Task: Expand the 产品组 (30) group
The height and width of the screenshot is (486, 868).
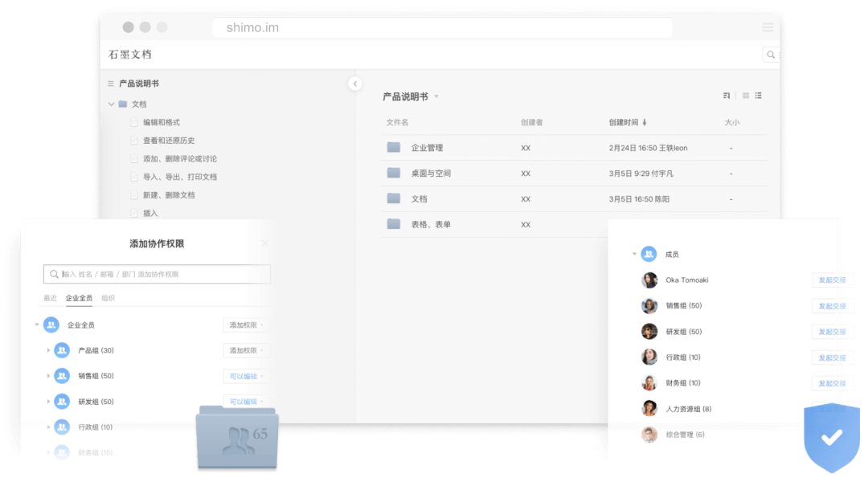Action: tap(48, 350)
